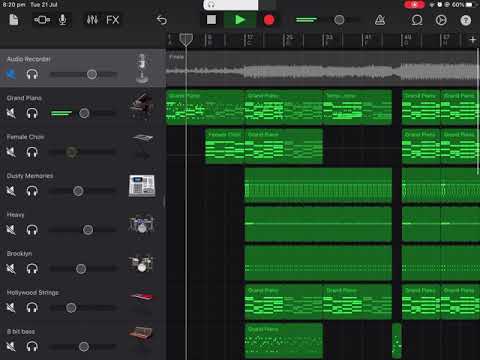Open the loop browser
This screenshot has width=480, height=360.
coord(417,20)
